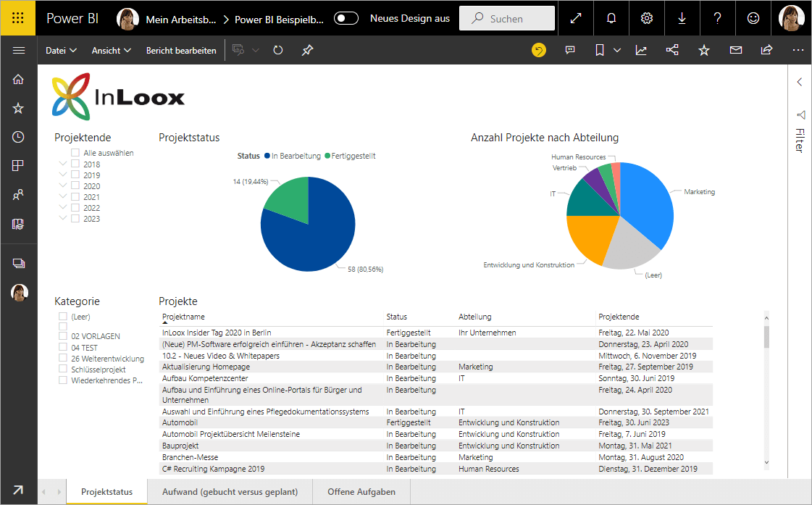Expand the 2021 year chevron
Screen dimensions: 812x505
click(63, 196)
